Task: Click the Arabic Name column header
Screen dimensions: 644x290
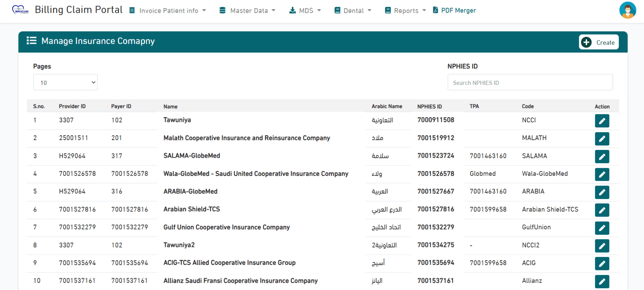Action: pos(387,106)
